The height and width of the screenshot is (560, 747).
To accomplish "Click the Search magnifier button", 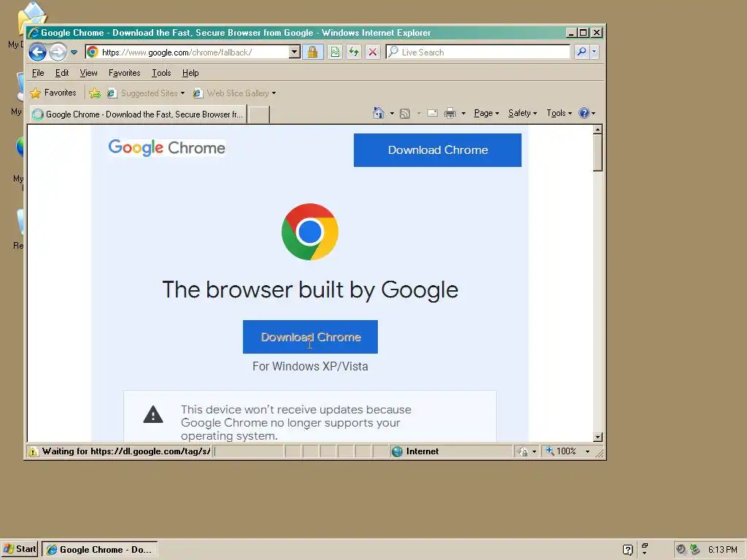I will click(x=581, y=52).
